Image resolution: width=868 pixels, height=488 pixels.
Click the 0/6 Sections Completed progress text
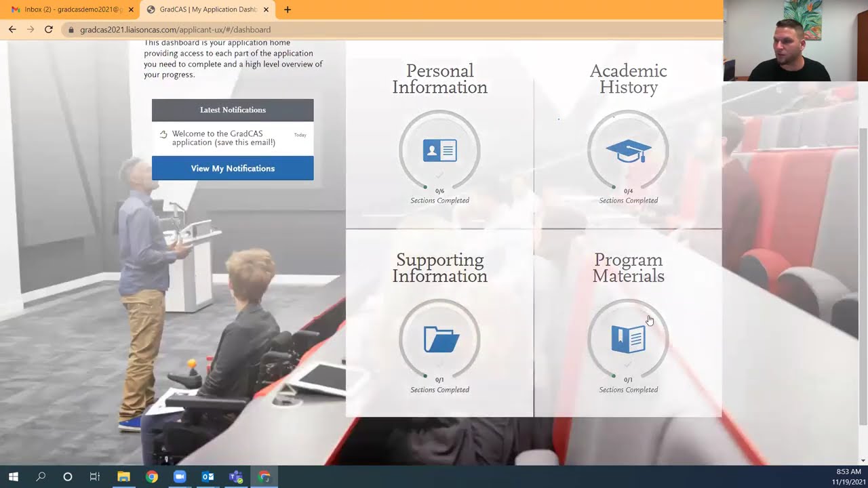pyautogui.click(x=439, y=196)
